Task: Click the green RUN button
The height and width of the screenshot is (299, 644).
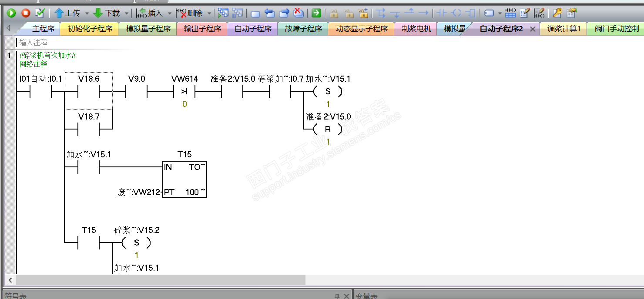Action: [x=11, y=13]
